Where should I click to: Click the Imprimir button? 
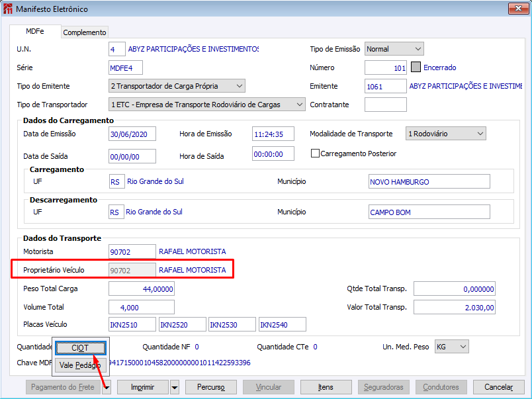pos(142,387)
